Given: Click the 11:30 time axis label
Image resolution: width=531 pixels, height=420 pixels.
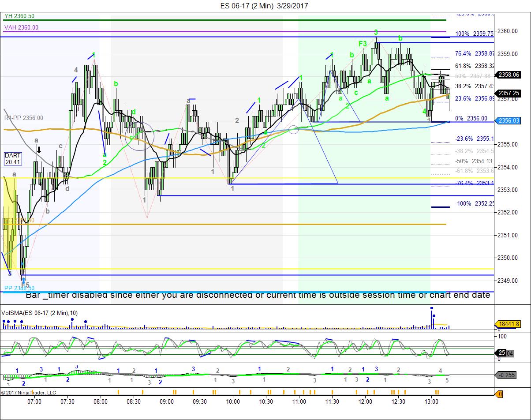Looking at the screenshot, I should (x=332, y=401).
